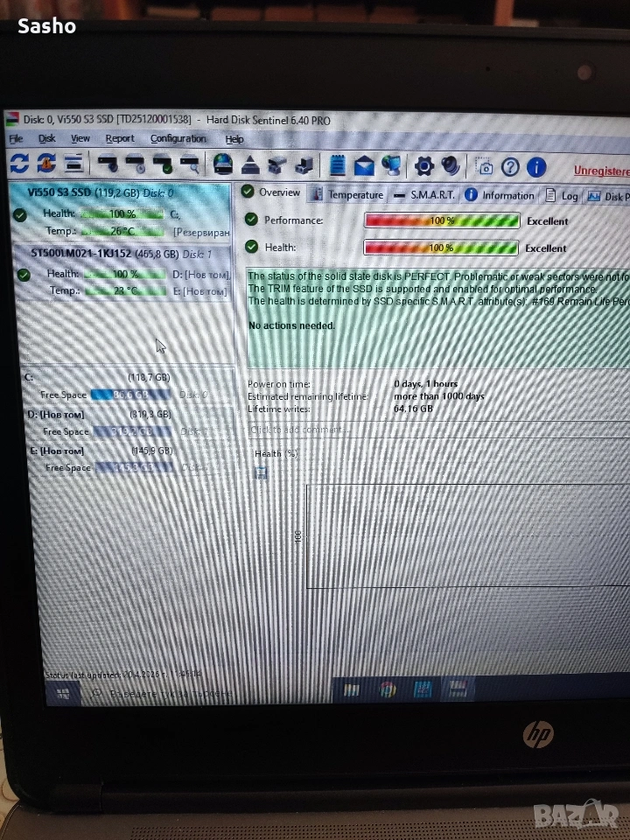
Task: Click the D: [Нов том] partition label
Action: (x=56, y=415)
